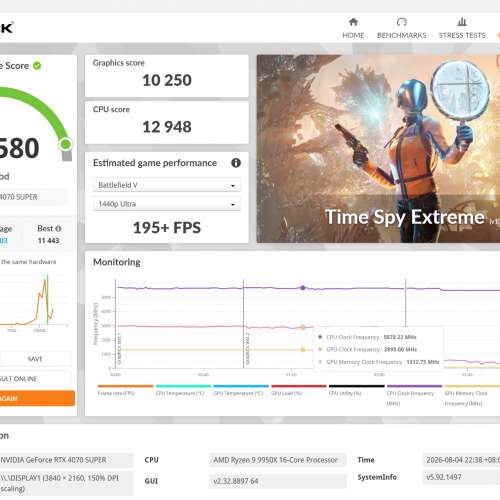Toggle the CPU Clock Frequency legend series
The width and height of the screenshot is (500, 500).
click(x=414, y=395)
